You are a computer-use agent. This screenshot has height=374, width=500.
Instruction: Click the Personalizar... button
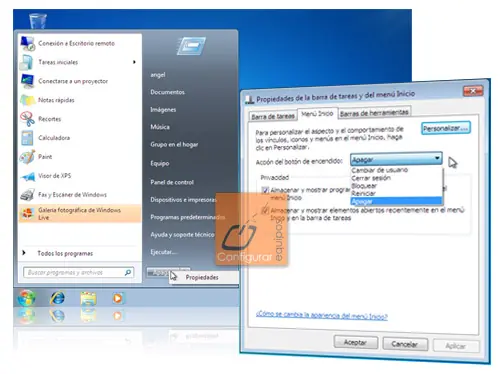point(446,128)
